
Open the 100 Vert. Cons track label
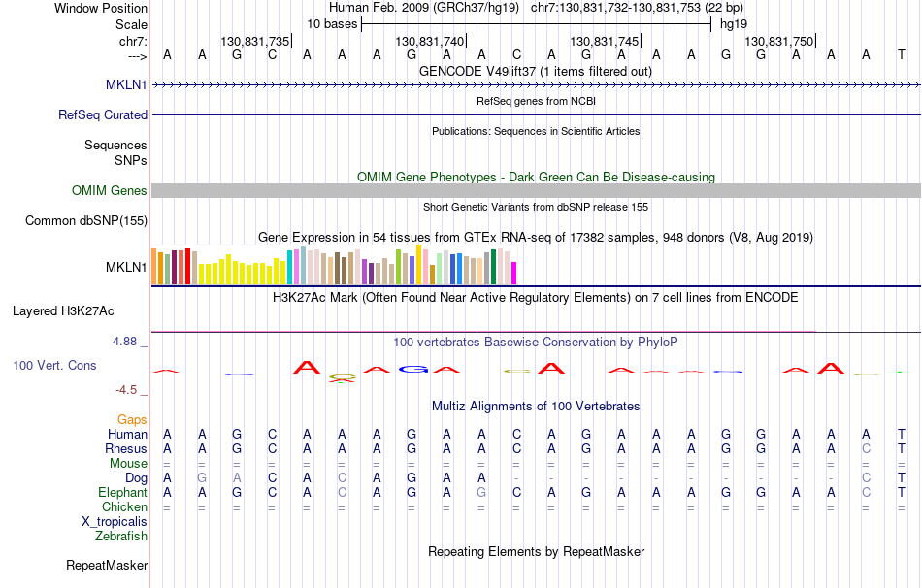pos(54,365)
